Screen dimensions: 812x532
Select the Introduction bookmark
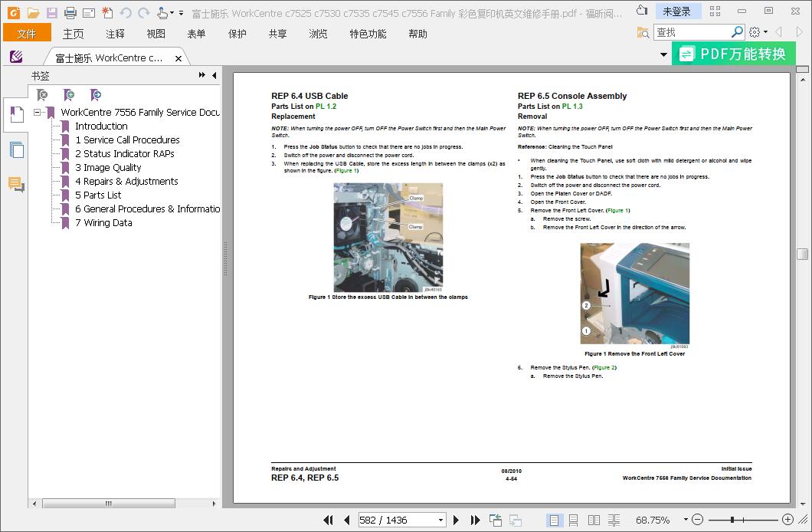click(101, 126)
